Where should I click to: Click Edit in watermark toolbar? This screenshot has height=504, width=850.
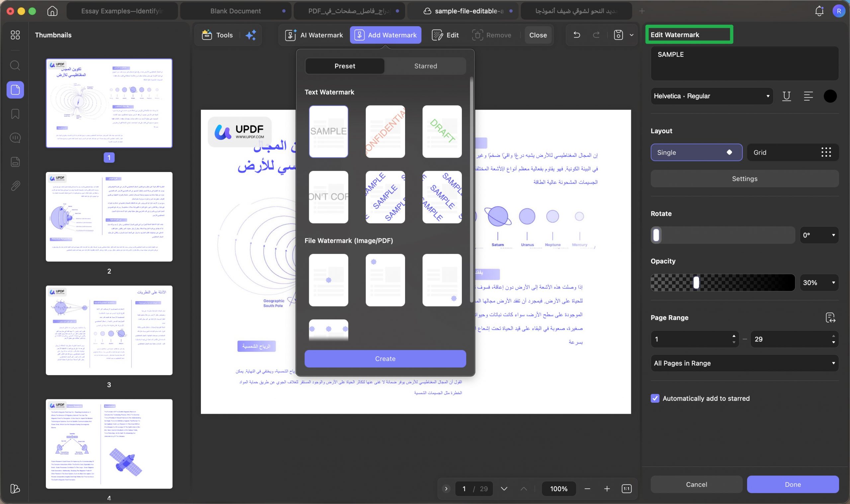point(445,35)
